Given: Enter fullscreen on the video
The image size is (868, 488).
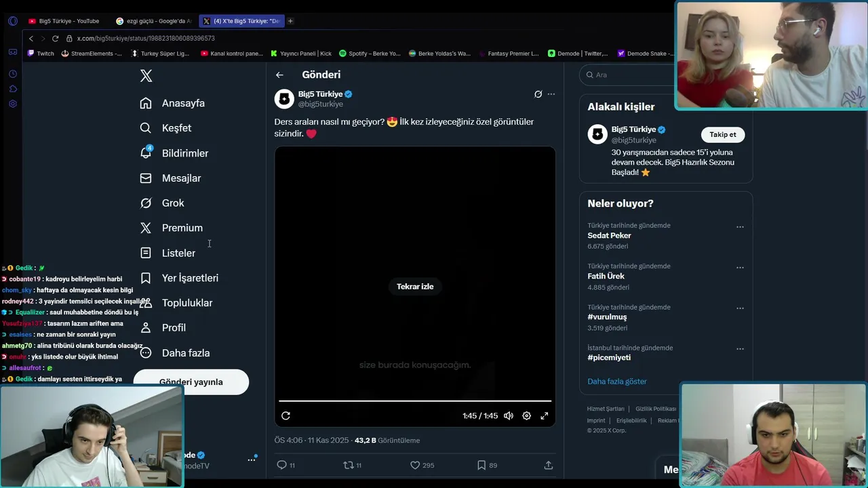Looking at the screenshot, I should coord(544,416).
